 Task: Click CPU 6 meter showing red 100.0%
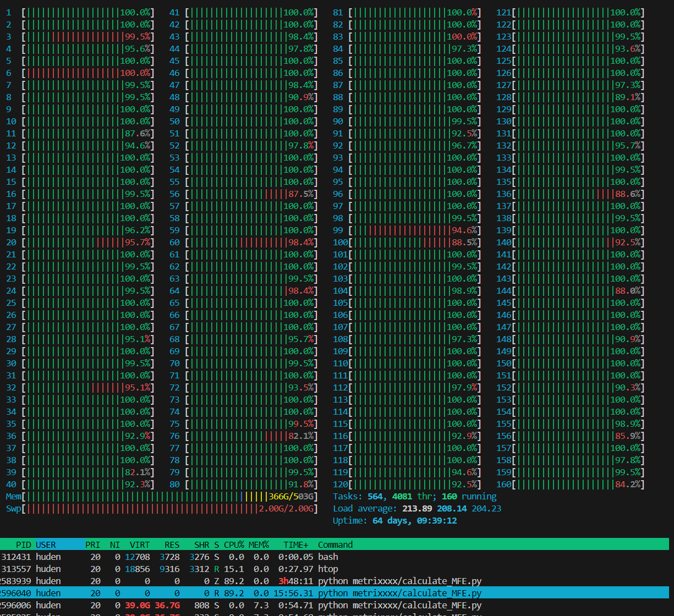(81, 73)
